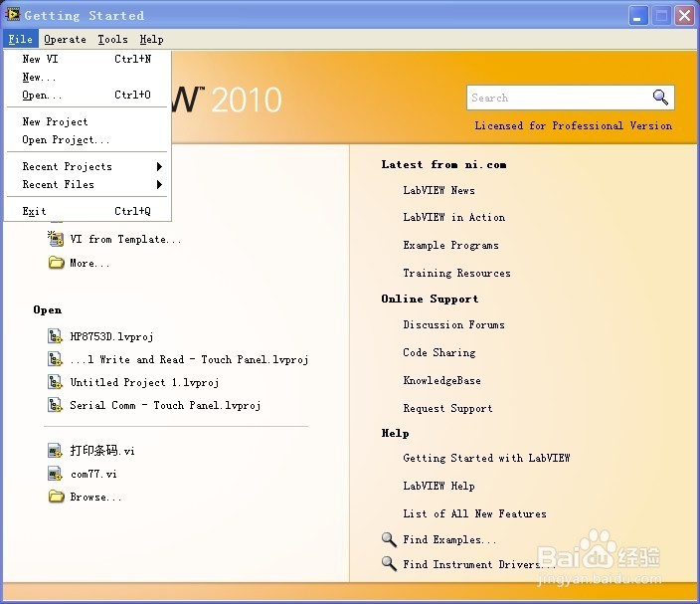Choose Open Project... menu entry
This screenshot has height=604, width=700.
[87, 140]
